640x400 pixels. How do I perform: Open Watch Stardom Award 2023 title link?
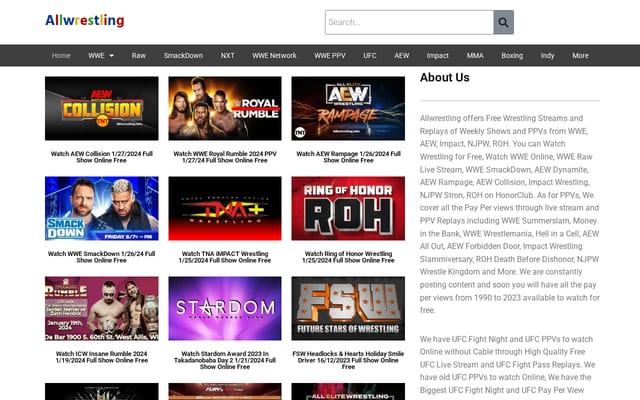pyautogui.click(x=225, y=360)
